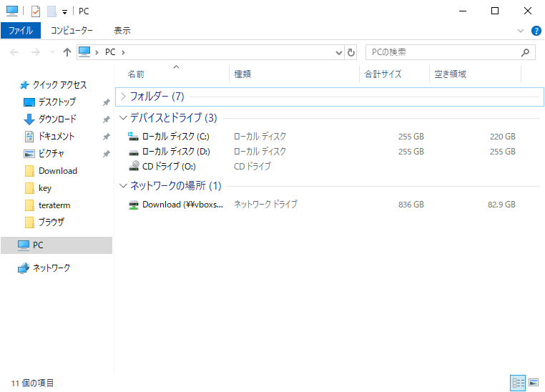Go back with the left arrow
Viewport: 545px width, 392px height.
[x=14, y=52]
